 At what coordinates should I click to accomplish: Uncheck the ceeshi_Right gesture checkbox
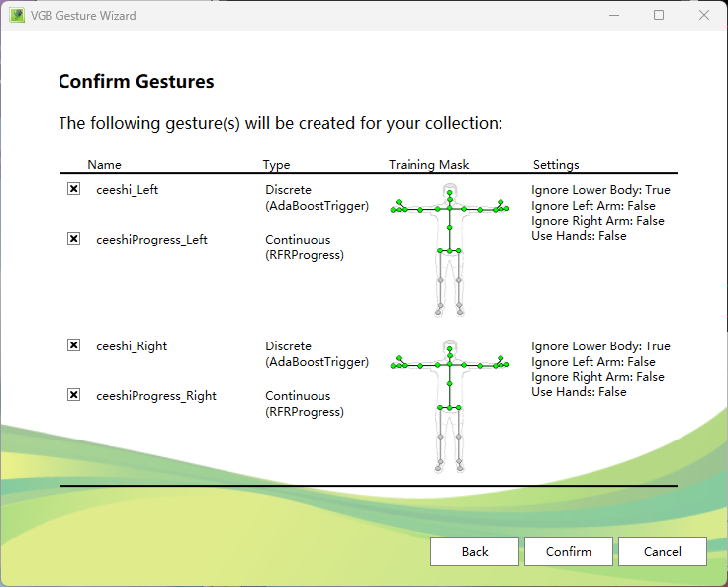[74, 345]
